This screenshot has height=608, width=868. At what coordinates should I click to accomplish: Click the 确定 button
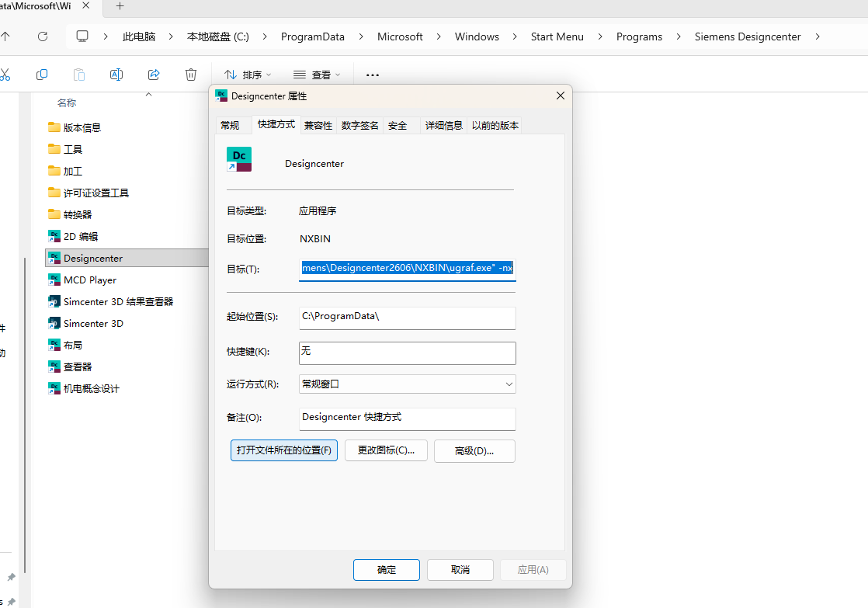coord(387,570)
